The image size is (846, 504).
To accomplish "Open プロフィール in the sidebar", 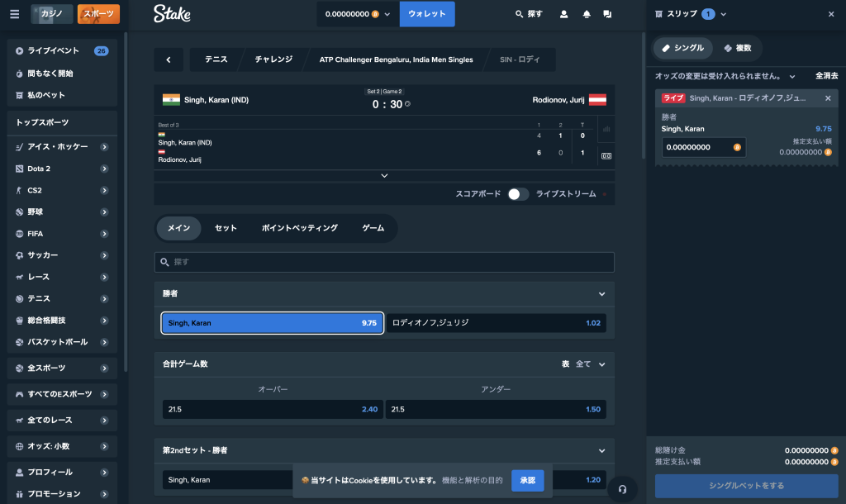I will pos(62,472).
